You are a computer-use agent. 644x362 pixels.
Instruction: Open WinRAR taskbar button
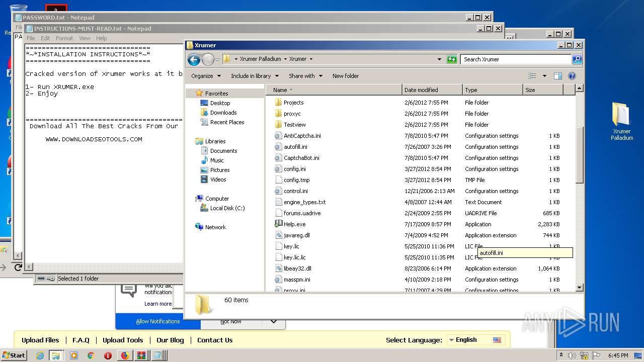tap(141, 355)
